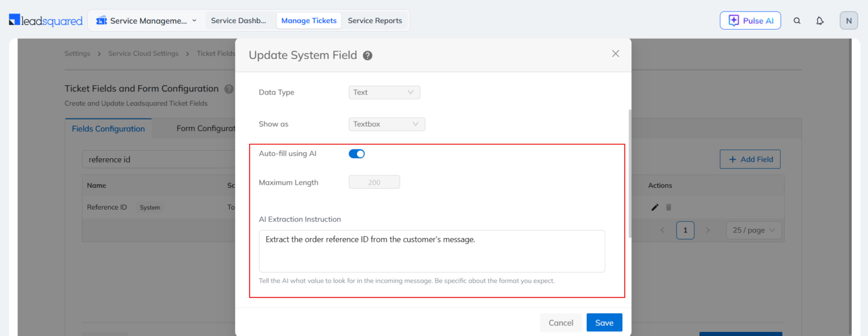Toggle Auto-fill using AI switch
The width and height of the screenshot is (868, 336).
coord(356,154)
